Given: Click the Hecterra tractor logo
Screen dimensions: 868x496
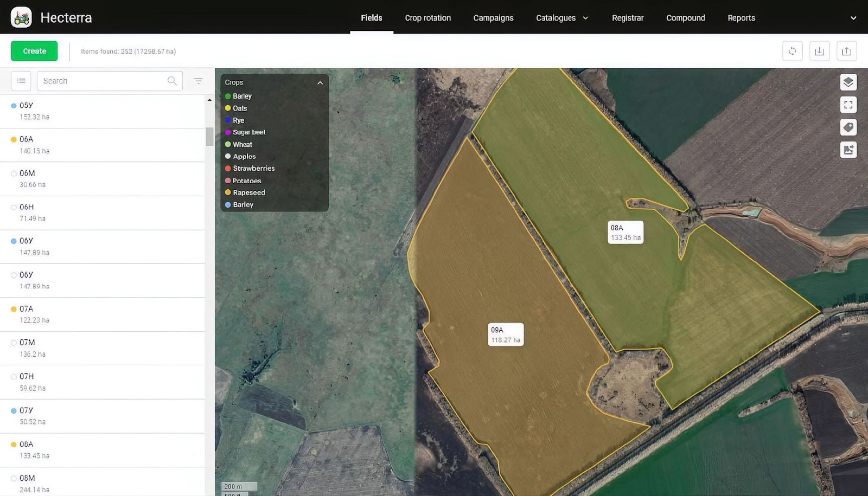Looking at the screenshot, I should click(x=21, y=17).
